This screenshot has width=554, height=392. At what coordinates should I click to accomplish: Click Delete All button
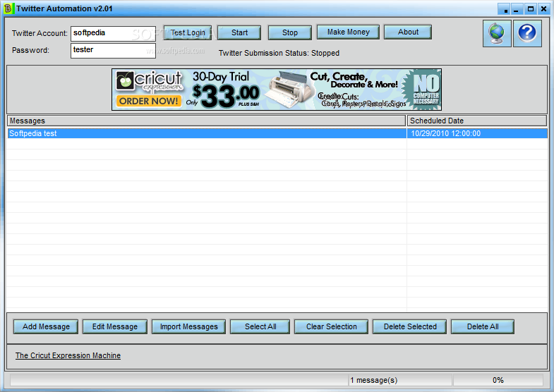[x=483, y=326]
